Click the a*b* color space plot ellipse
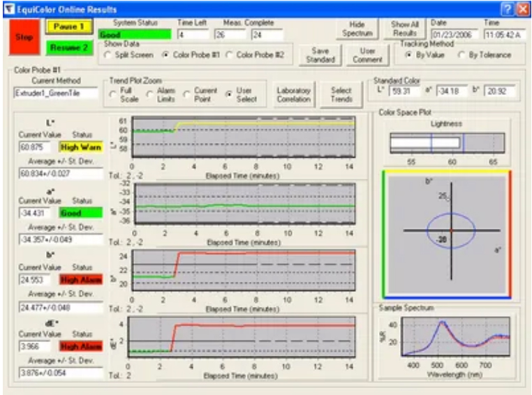This screenshot has height=395, width=532. pos(451,230)
